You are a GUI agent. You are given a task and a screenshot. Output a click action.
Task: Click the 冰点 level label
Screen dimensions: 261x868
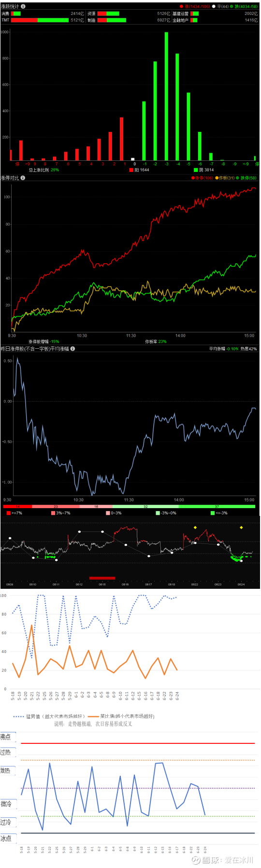point(6,838)
